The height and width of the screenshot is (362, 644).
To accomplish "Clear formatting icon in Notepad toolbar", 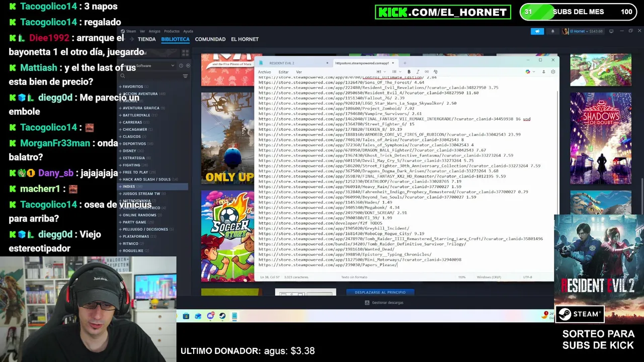I will coord(435,72).
